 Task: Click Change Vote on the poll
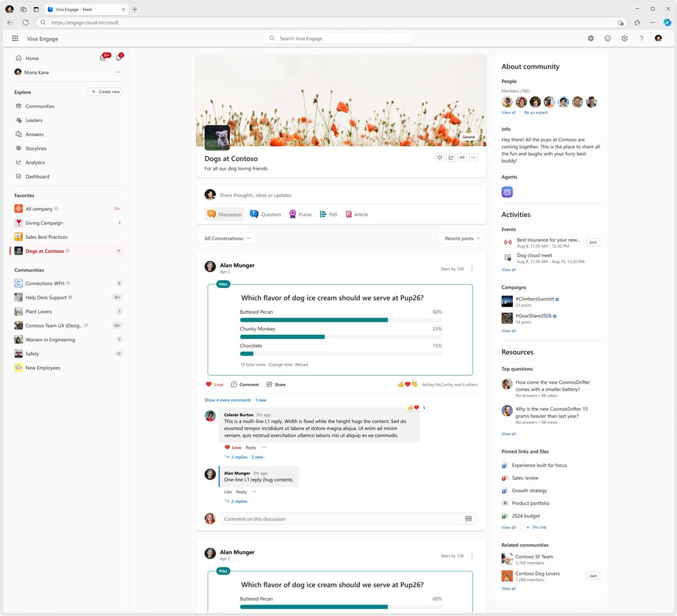pos(280,365)
